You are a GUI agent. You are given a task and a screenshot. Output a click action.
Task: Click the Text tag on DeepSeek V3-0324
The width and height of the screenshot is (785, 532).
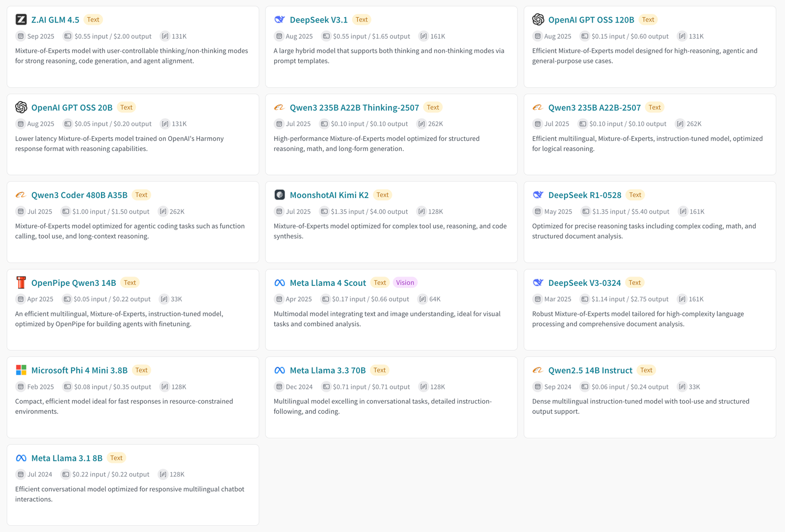pos(634,283)
